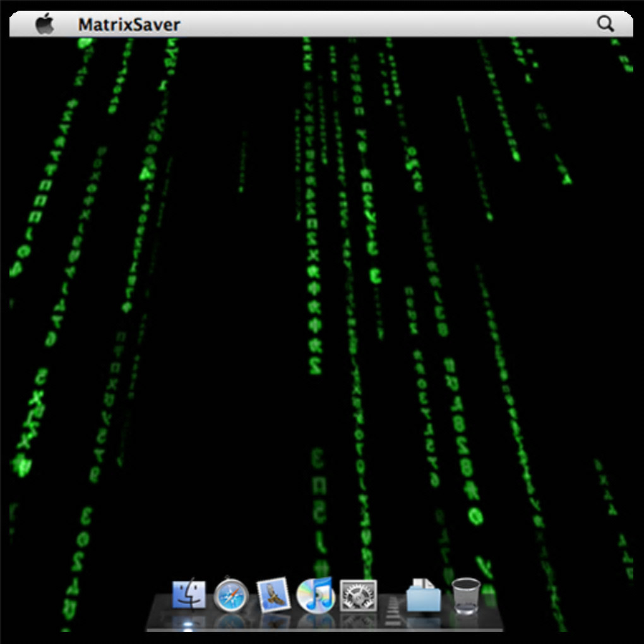This screenshot has height=644, width=644.
Task: Launch iTunes from the Dock
Action: tap(316, 594)
